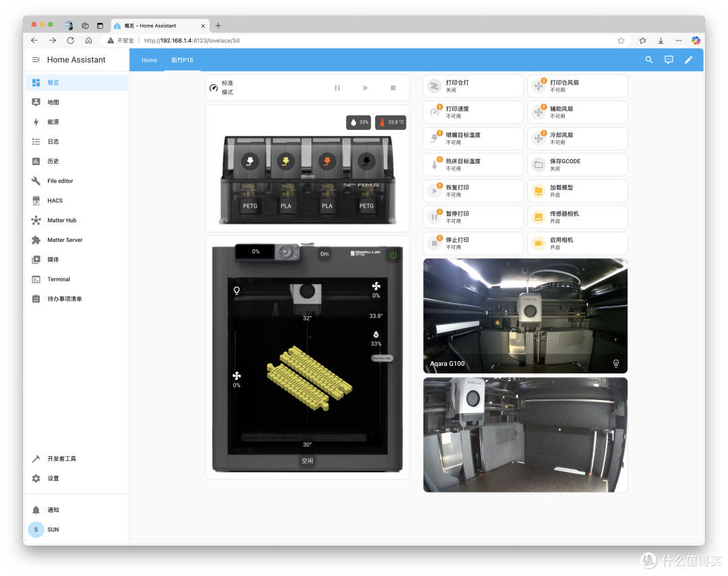Select the yellow PLA spool
The image size is (728, 576).
coord(286,161)
